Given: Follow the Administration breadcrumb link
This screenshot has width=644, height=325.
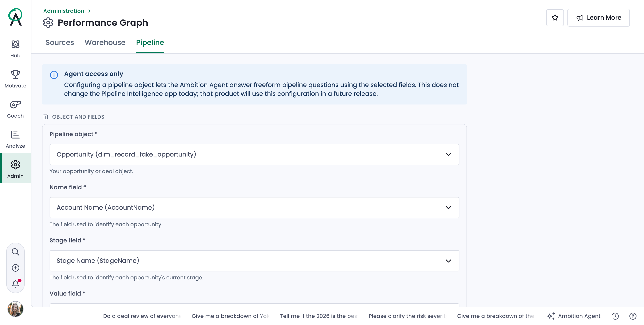Looking at the screenshot, I should coord(64,11).
